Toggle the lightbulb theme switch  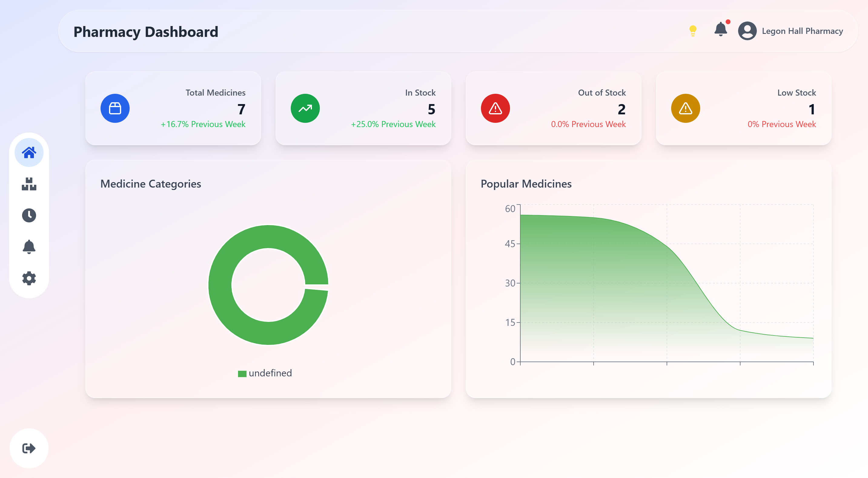coord(693,31)
